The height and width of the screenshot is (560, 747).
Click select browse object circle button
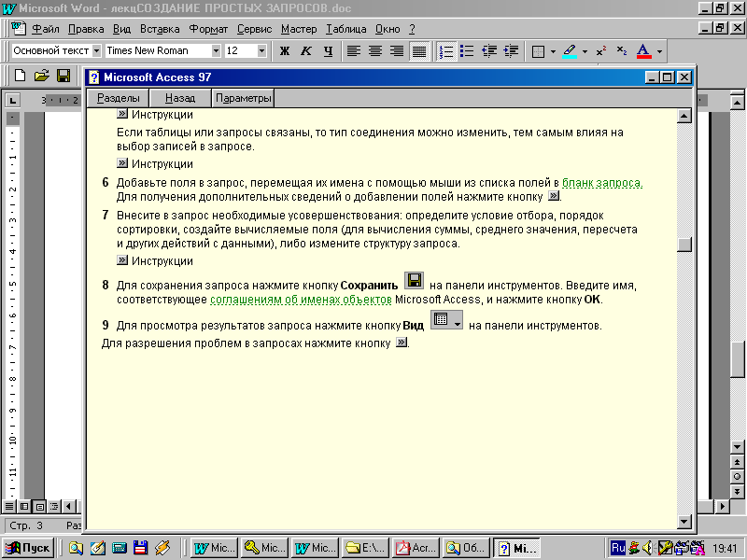[x=737, y=476]
